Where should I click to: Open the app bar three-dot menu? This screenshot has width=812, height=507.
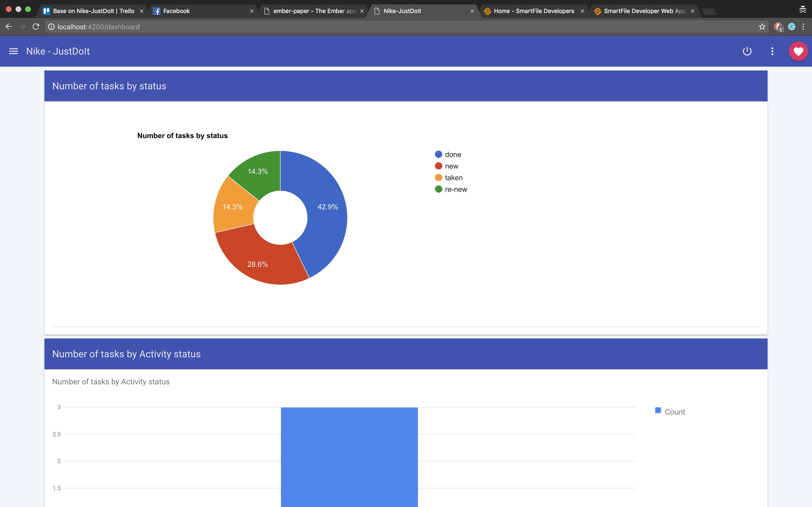pyautogui.click(x=772, y=51)
